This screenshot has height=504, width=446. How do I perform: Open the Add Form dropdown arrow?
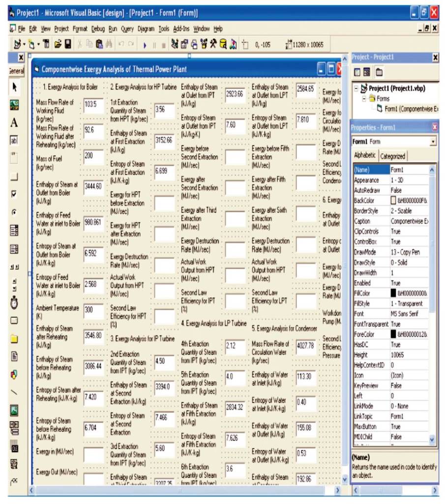[38, 44]
